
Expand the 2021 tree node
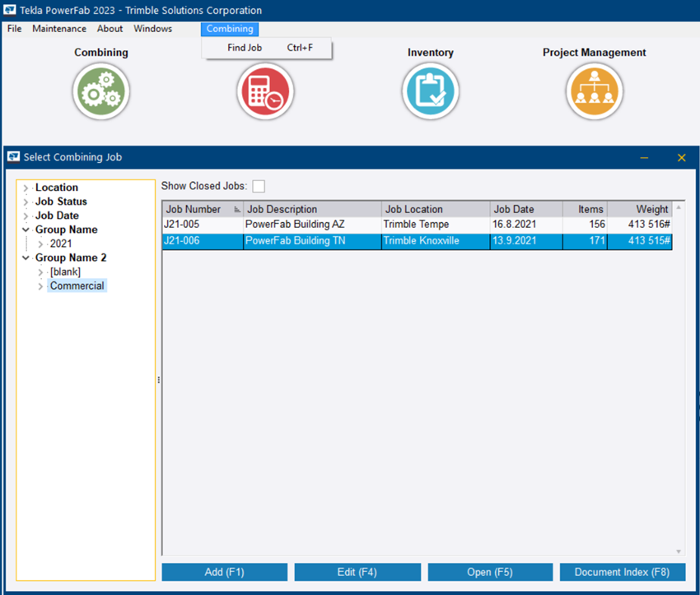click(x=40, y=244)
